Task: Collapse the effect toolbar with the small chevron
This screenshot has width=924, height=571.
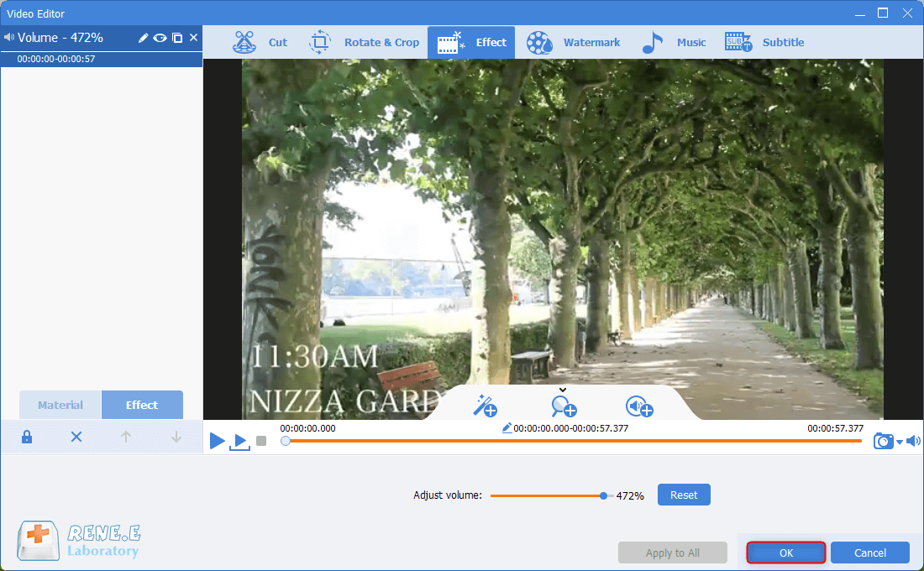Action: tap(563, 390)
